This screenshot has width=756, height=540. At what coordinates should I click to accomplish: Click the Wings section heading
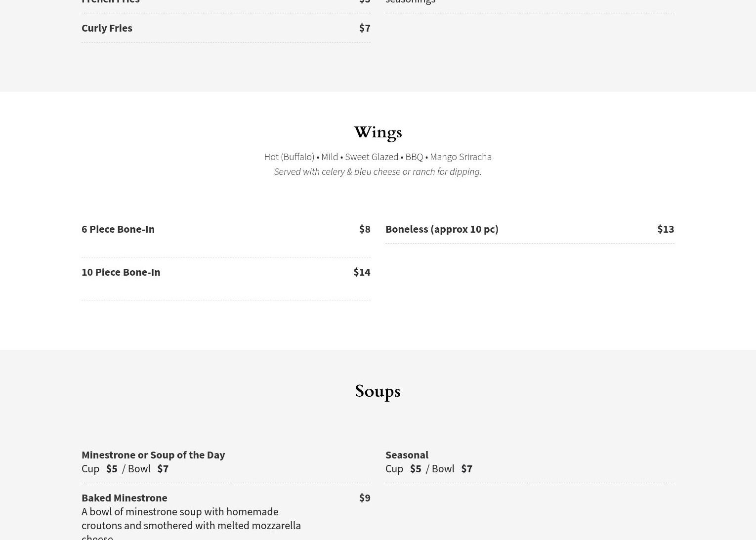pos(378,132)
